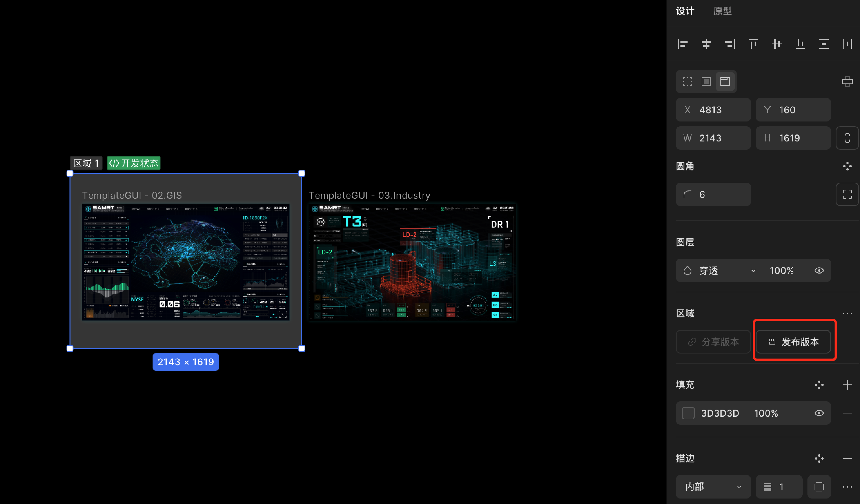Open more stroke options
Screen dimensions: 860x504
click(x=847, y=487)
